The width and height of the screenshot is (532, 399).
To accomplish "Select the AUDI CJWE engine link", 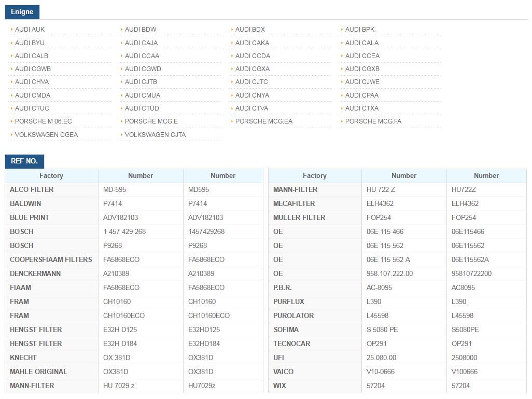I will click(362, 82).
